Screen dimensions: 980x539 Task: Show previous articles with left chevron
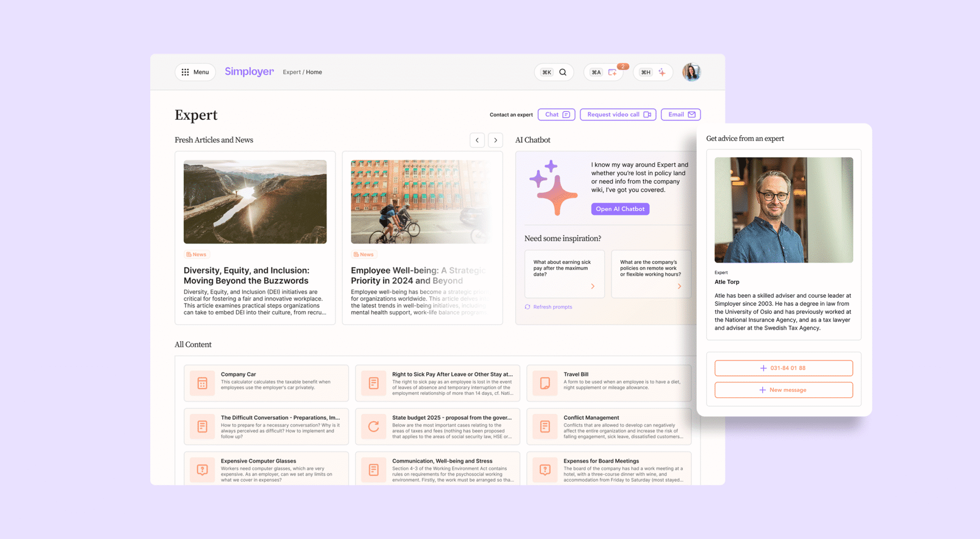pyautogui.click(x=477, y=140)
